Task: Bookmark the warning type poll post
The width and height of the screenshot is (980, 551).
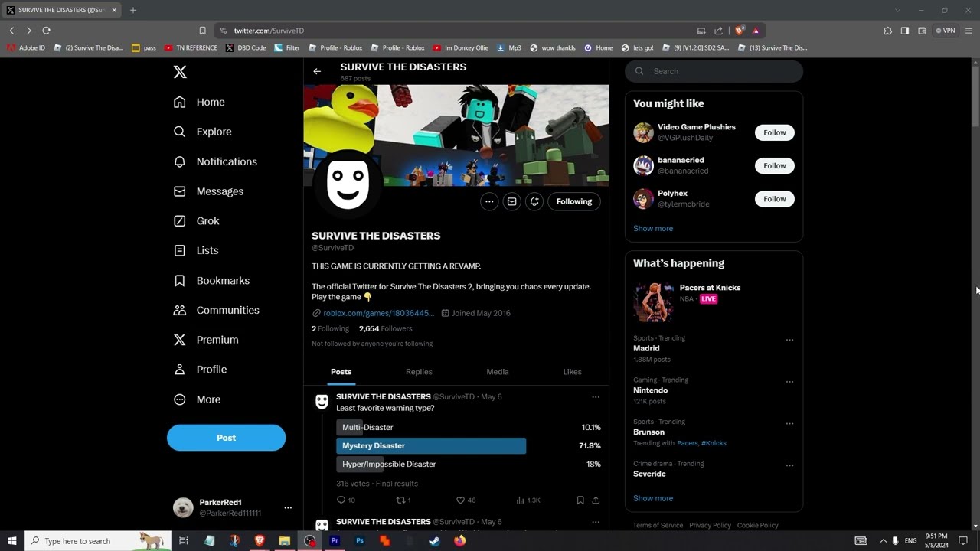Action: click(580, 500)
